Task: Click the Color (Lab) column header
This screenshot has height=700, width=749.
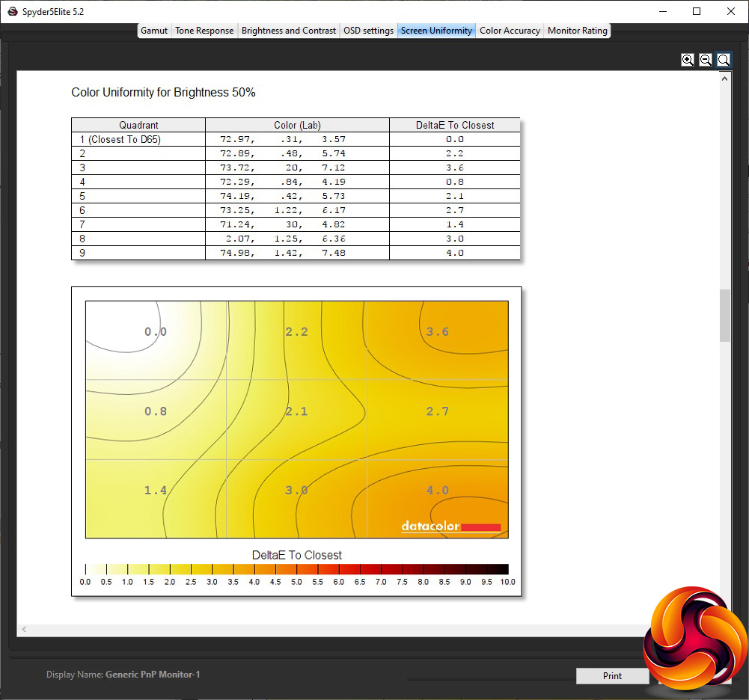Action: click(297, 125)
